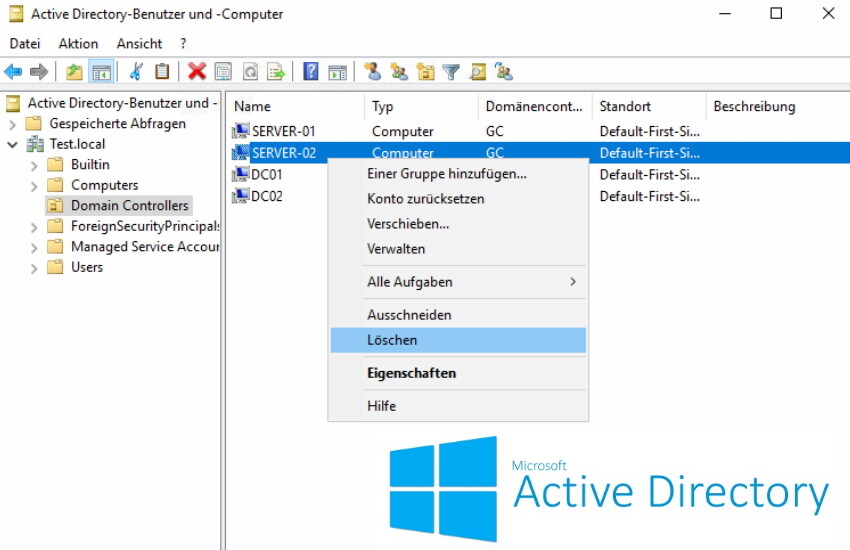Open the Alle Aufgaben submenu

[458, 282]
